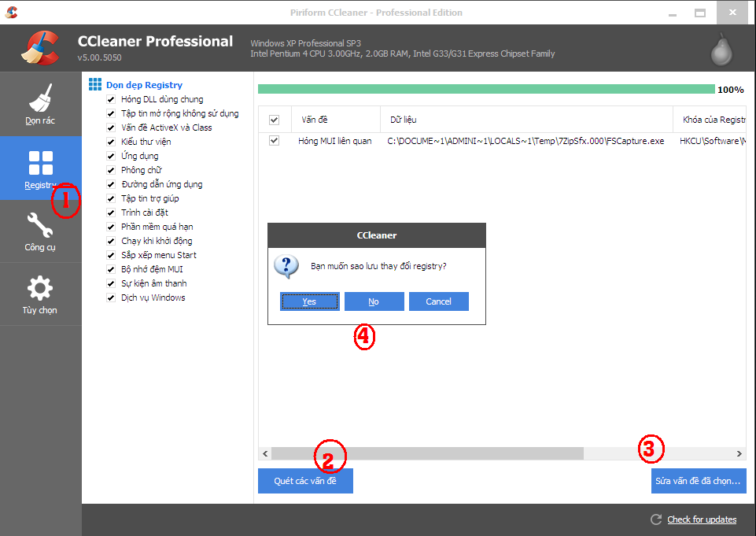Open the Dọn rác broom icon

point(40,100)
